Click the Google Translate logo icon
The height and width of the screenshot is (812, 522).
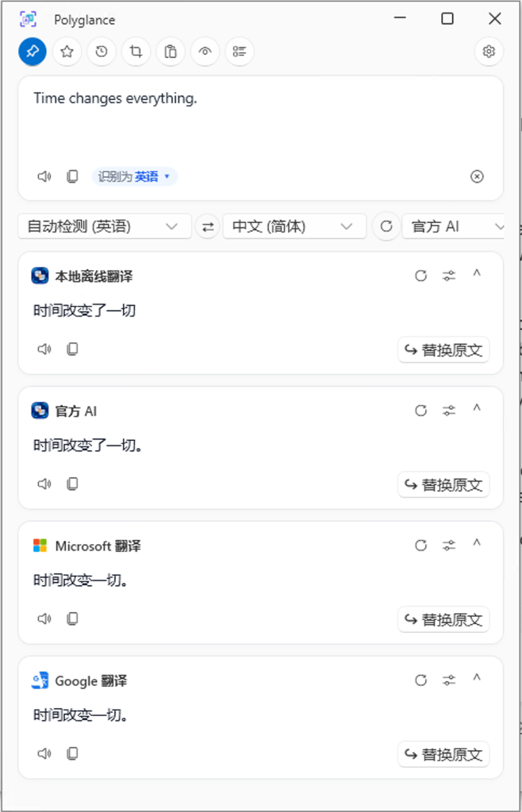tap(40, 680)
